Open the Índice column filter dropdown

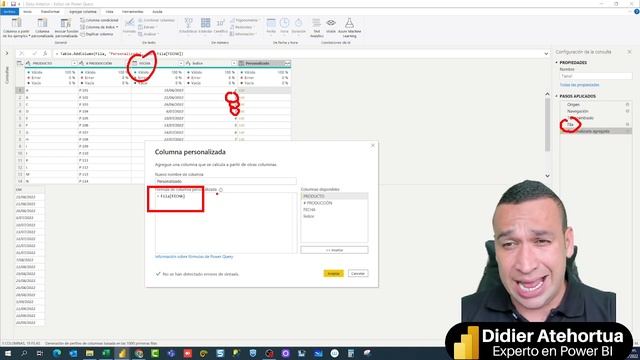pos(234,63)
